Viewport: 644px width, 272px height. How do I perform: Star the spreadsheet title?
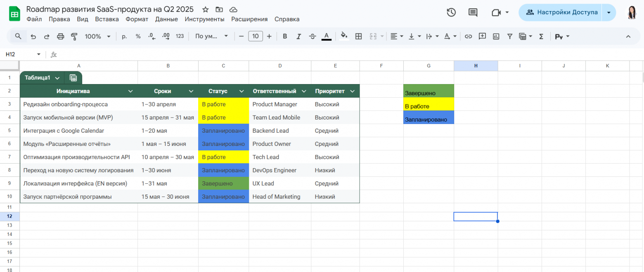[x=205, y=9]
